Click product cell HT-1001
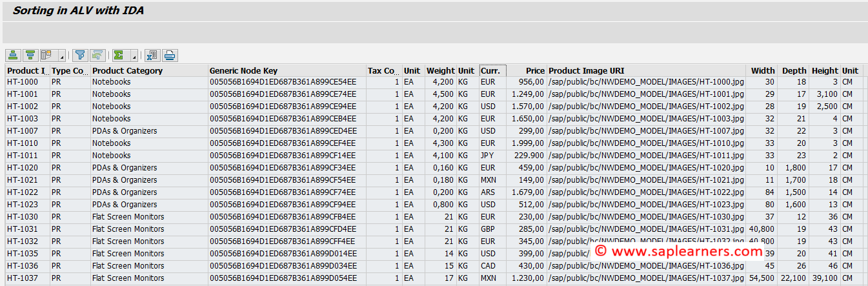 click(27, 94)
